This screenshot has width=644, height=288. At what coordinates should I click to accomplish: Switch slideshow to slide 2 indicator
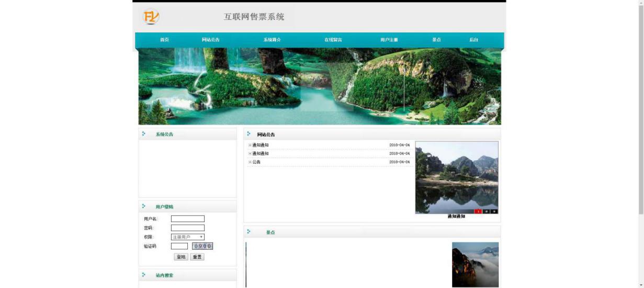click(486, 212)
